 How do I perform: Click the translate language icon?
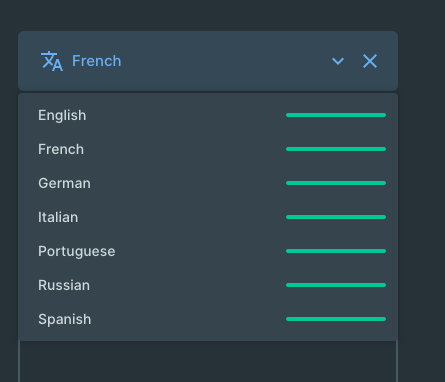(x=52, y=61)
